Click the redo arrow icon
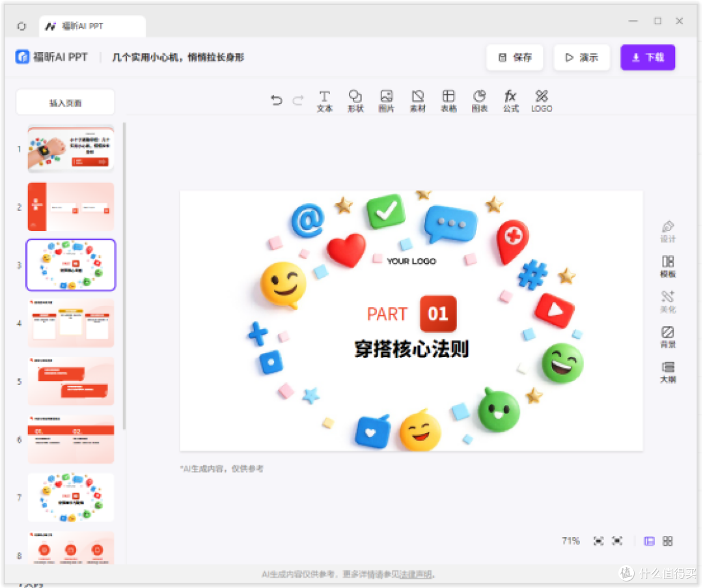 298,100
